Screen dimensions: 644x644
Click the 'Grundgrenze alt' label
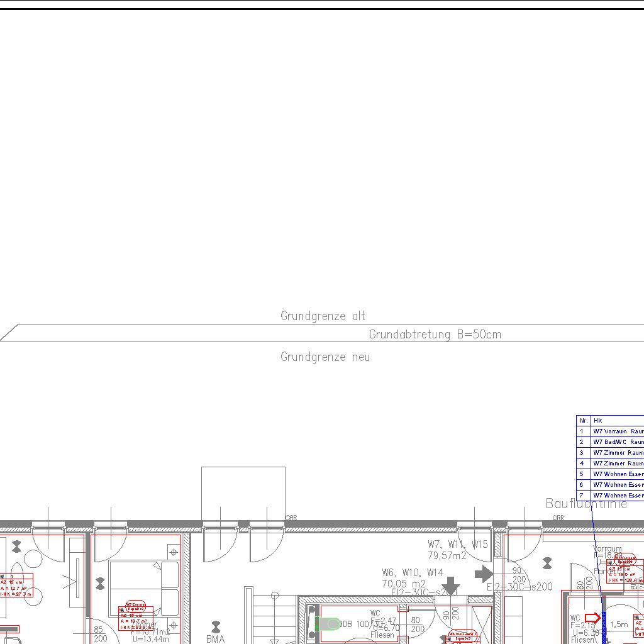(x=323, y=316)
